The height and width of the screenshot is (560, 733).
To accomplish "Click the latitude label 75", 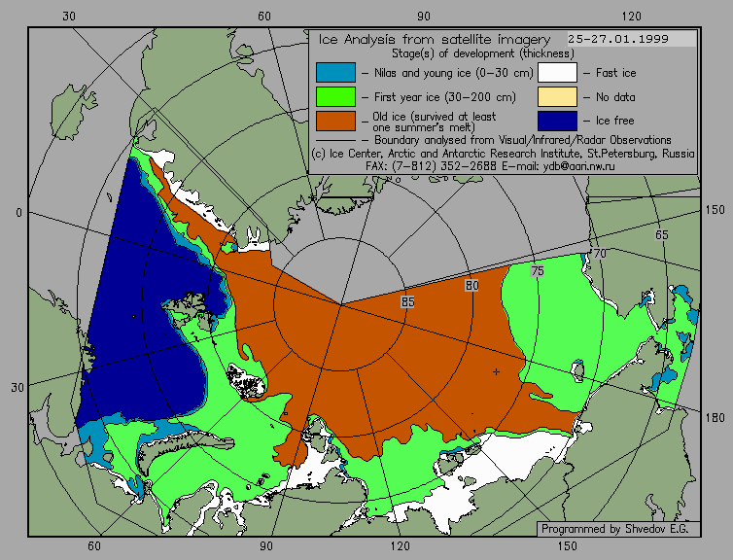I will [538, 271].
